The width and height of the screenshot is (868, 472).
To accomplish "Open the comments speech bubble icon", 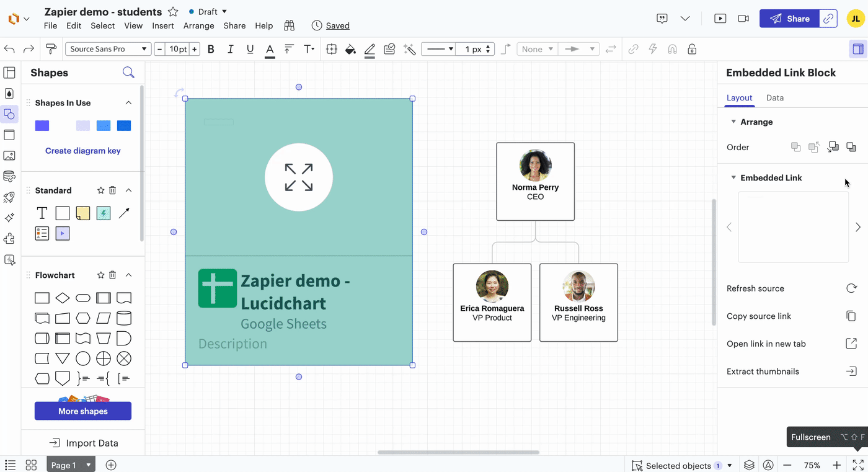I will pyautogui.click(x=662, y=19).
